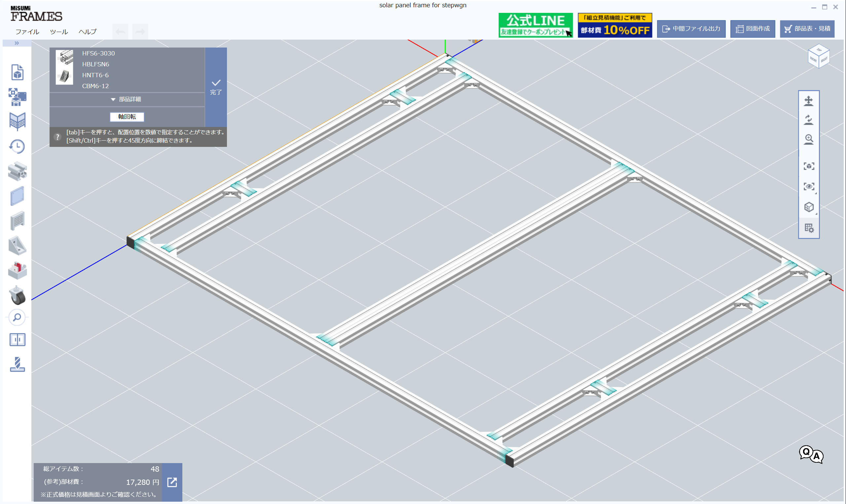Confirm placement with 完了 checkmark
The image size is (846, 504).
(216, 86)
